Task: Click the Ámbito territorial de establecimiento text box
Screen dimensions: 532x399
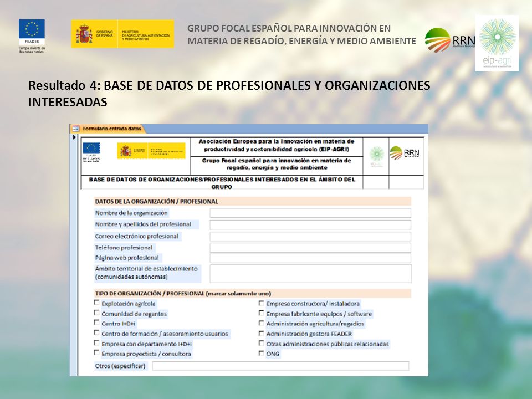Action: (x=311, y=274)
